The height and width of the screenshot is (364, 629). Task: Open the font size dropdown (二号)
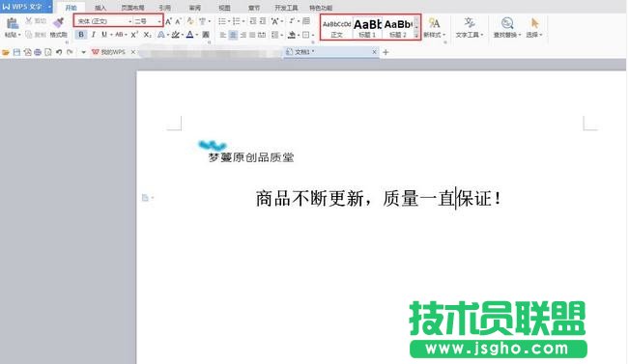[x=159, y=21]
